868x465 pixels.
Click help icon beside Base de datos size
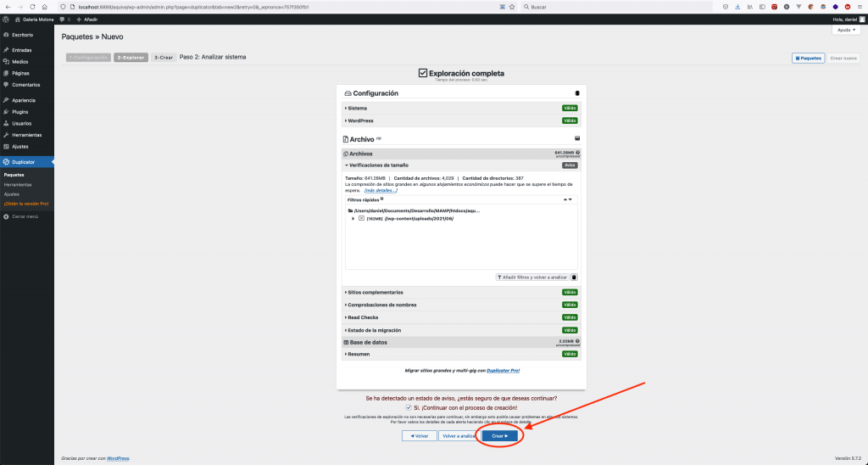[x=577, y=341]
